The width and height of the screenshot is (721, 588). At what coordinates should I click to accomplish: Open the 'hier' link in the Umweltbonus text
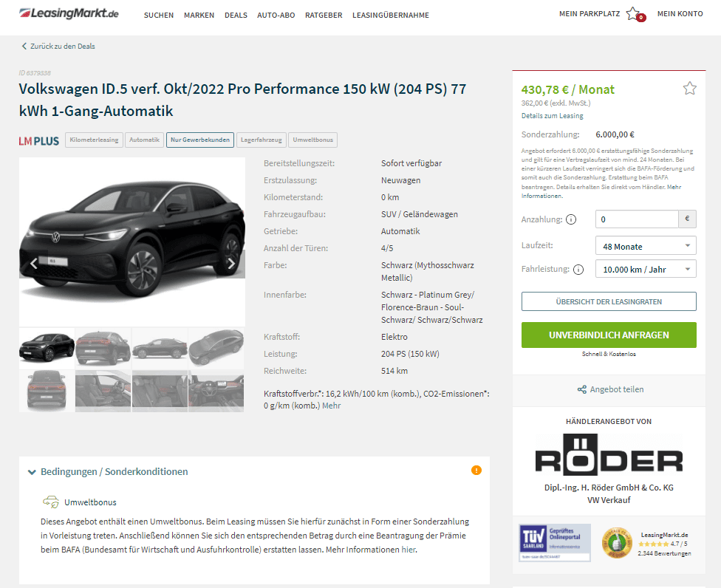409,550
